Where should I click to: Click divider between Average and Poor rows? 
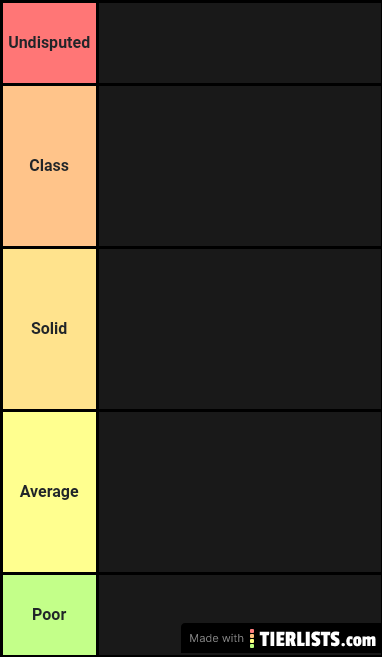coord(191,574)
